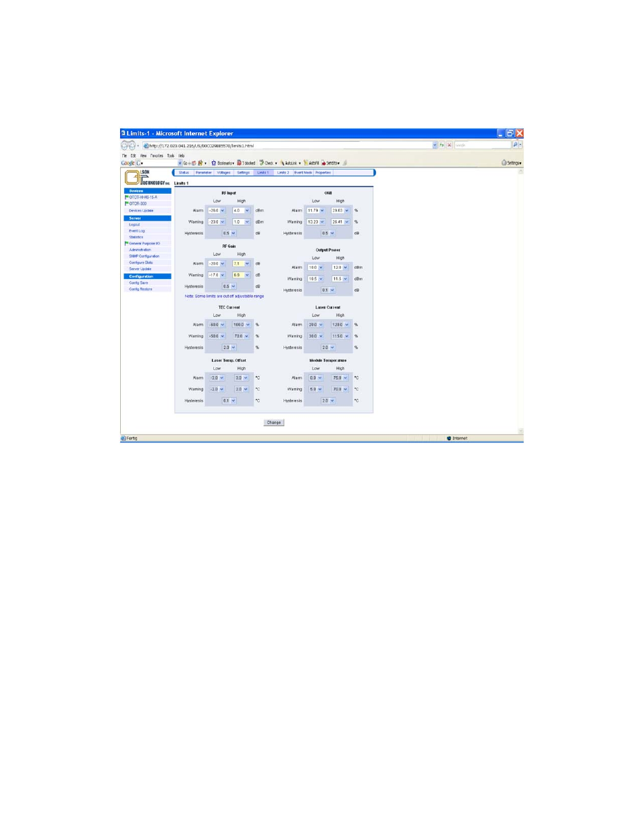This screenshot has width=644, height=834.
Task: Open Module Temperature Warning Low dropdown
Action: click(316, 390)
